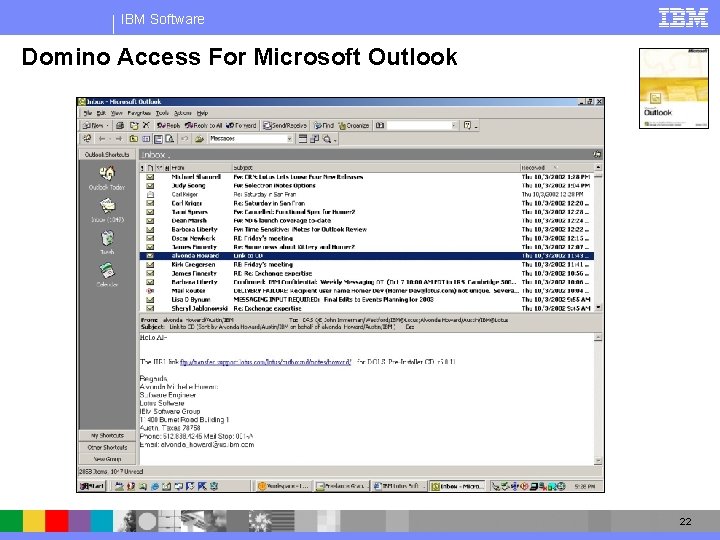Screen dimensions: 720x540
Task: Click the Reply to All button
Action: click(x=203, y=125)
